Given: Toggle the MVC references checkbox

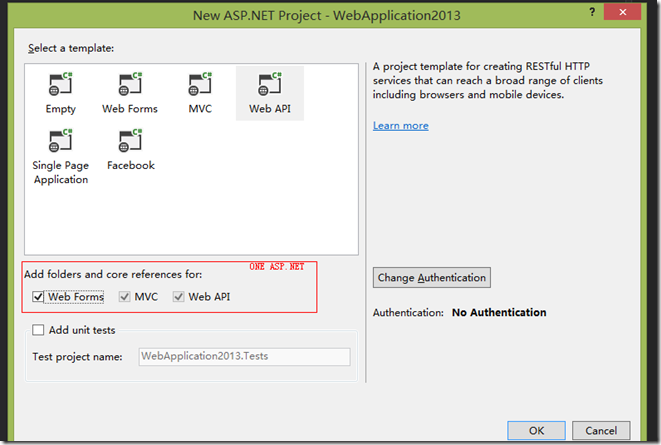Looking at the screenshot, I should point(124,297).
